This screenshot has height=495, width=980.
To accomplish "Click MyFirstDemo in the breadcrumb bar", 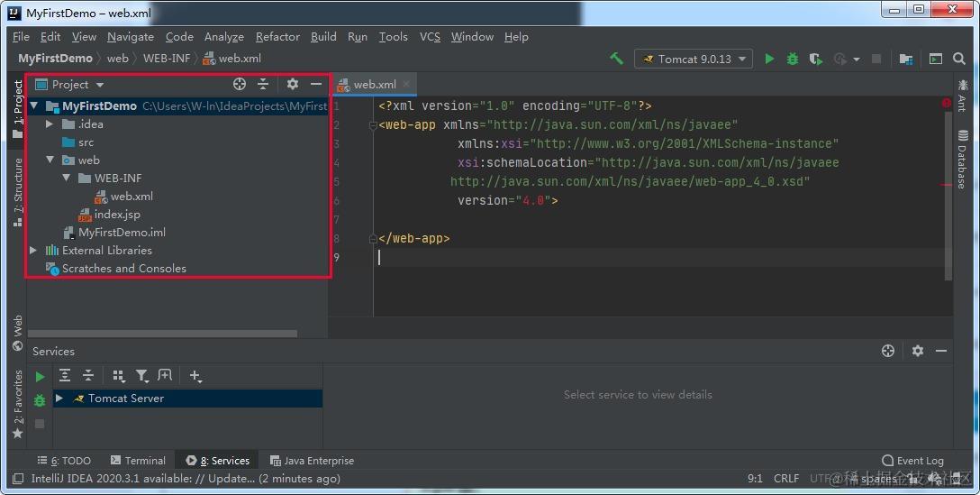I will (x=55, y=59).
